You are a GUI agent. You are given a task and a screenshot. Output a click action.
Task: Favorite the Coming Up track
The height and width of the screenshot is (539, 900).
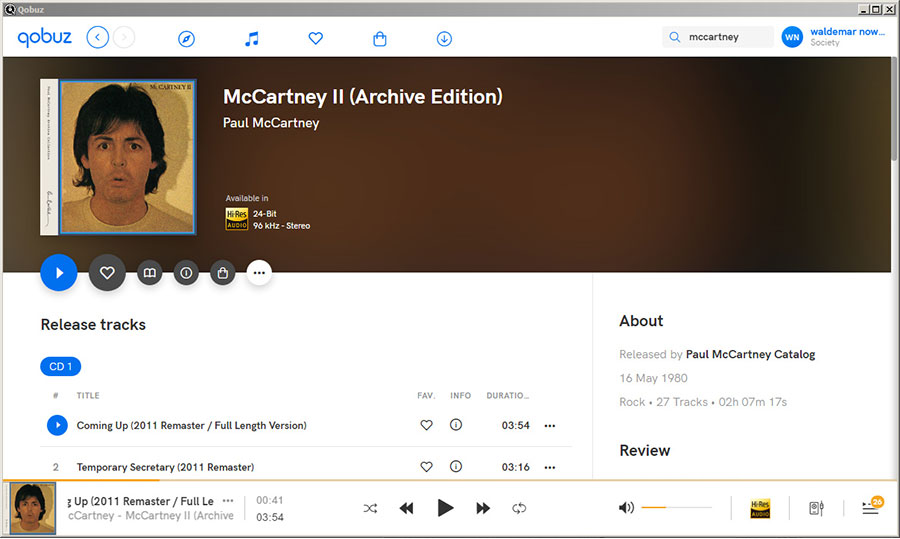click(x=426, y=425)
